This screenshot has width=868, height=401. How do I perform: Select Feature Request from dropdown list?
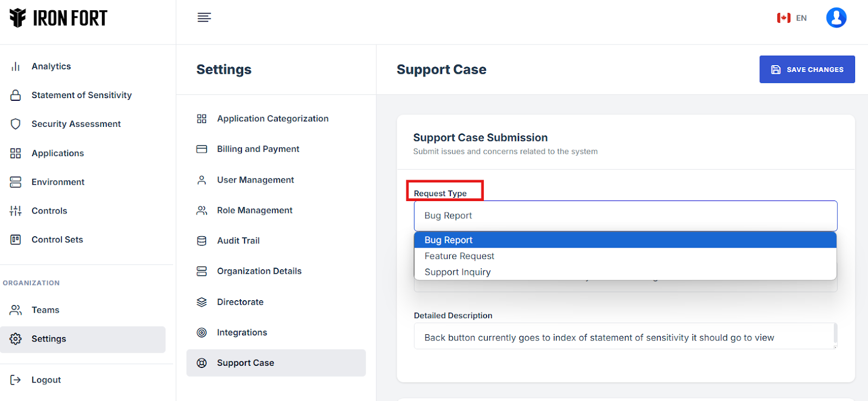tap(459, 256)
